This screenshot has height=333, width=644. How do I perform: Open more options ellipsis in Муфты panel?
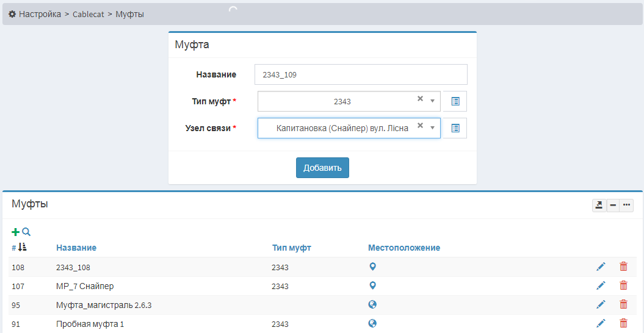pos(626,206)
